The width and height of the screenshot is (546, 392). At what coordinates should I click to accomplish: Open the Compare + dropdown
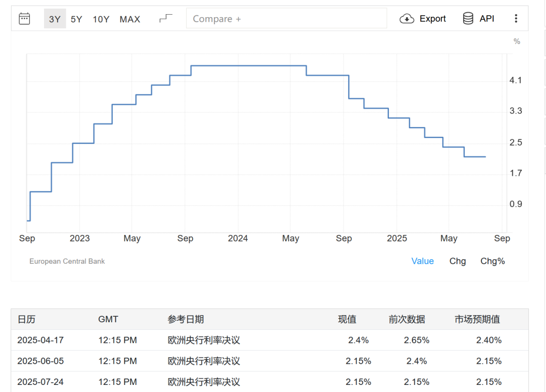click(287, 18)
